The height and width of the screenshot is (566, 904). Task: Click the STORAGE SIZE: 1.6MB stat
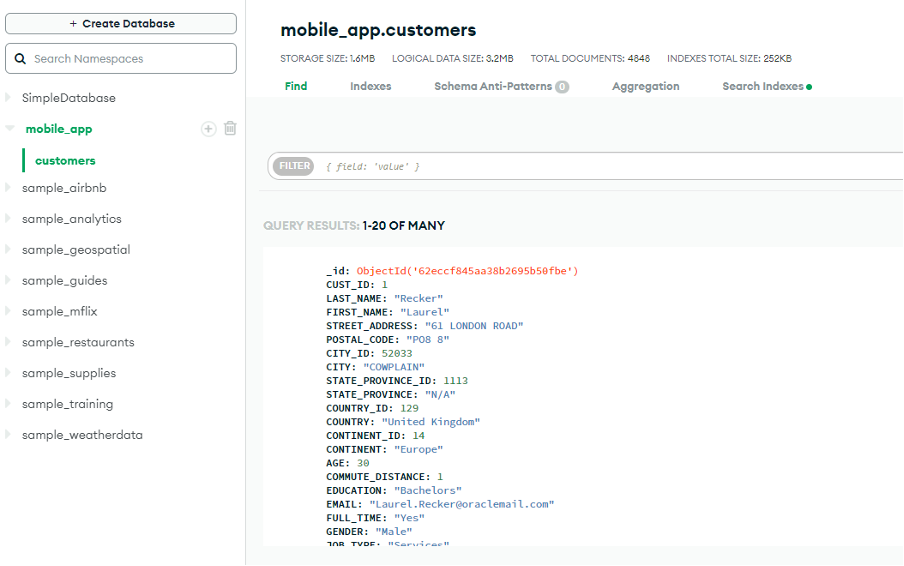click(327, 59)
